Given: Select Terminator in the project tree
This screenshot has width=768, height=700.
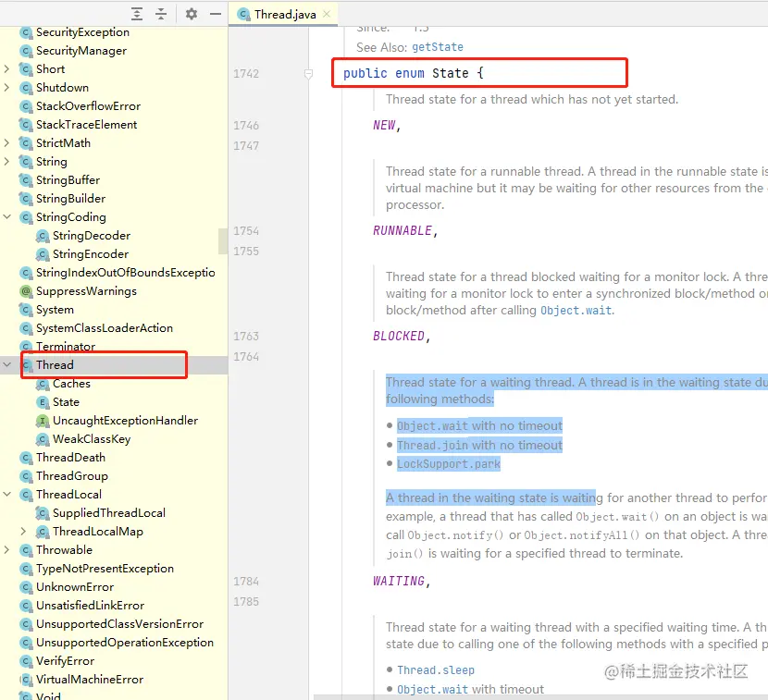Looking at the screenshot, I should click(66, 347).
